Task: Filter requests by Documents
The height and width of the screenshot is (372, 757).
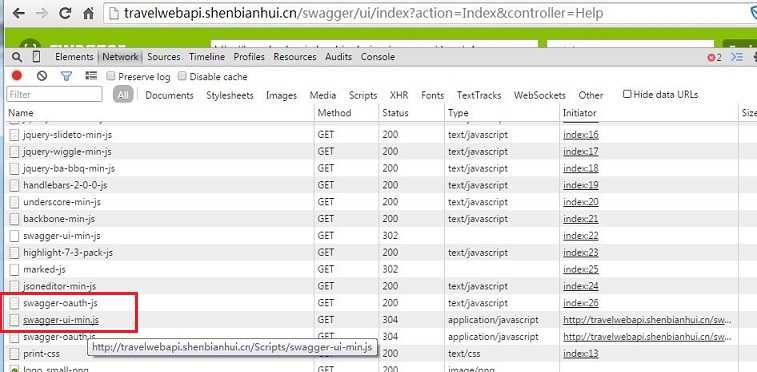Action: 169,96
